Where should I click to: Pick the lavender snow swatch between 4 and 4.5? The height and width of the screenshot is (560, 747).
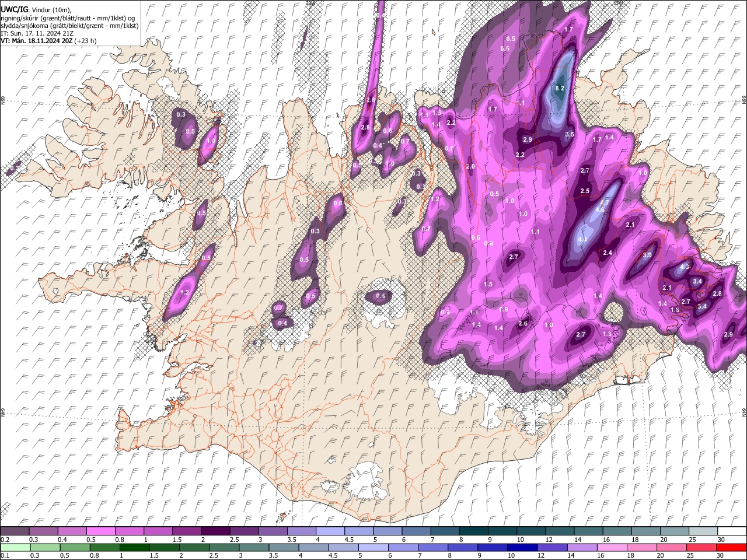pos(330,531)
